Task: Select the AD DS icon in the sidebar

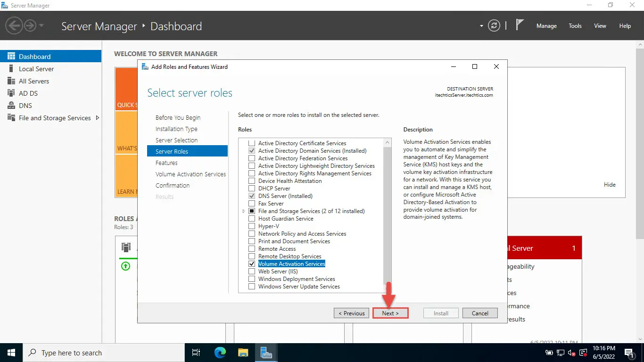Action: point(11,93)
